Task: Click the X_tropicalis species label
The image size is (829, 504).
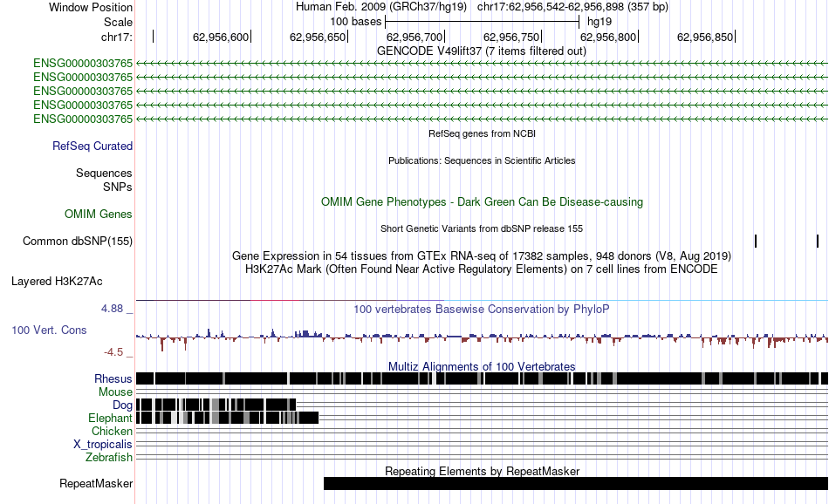Action: click(x=103, y=445)
